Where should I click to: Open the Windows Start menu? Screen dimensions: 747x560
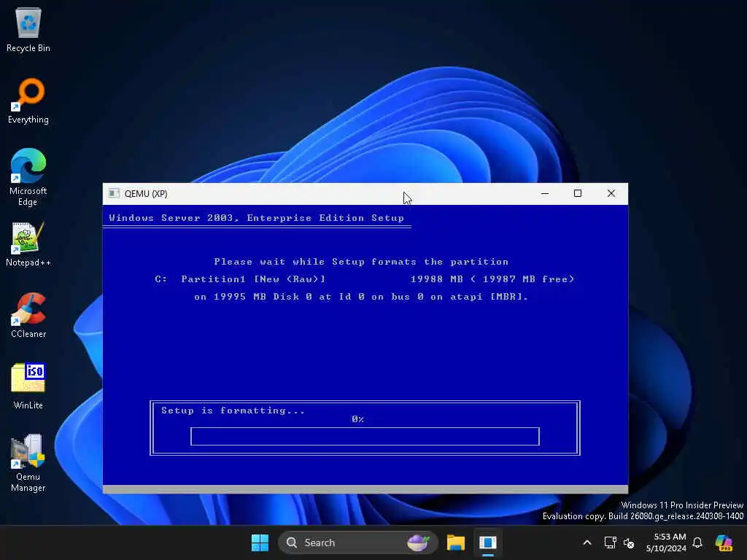(260, 542)
